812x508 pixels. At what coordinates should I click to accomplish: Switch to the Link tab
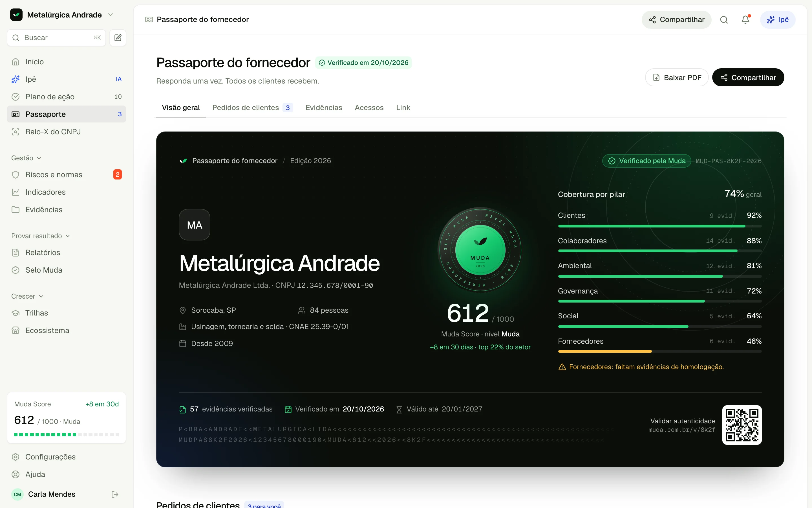point(403,108)
